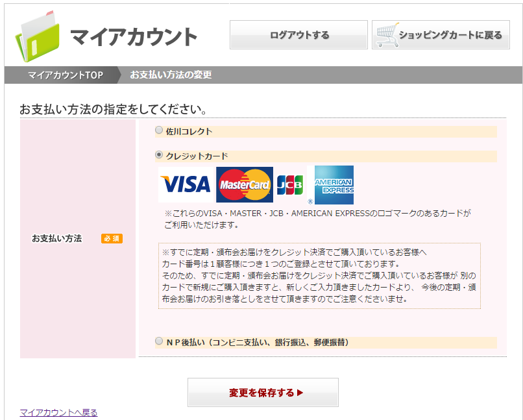This screenshot has width=523, height=420.
Task: Click the line ending ご注意くださいませ。
Action: (285, 299)
